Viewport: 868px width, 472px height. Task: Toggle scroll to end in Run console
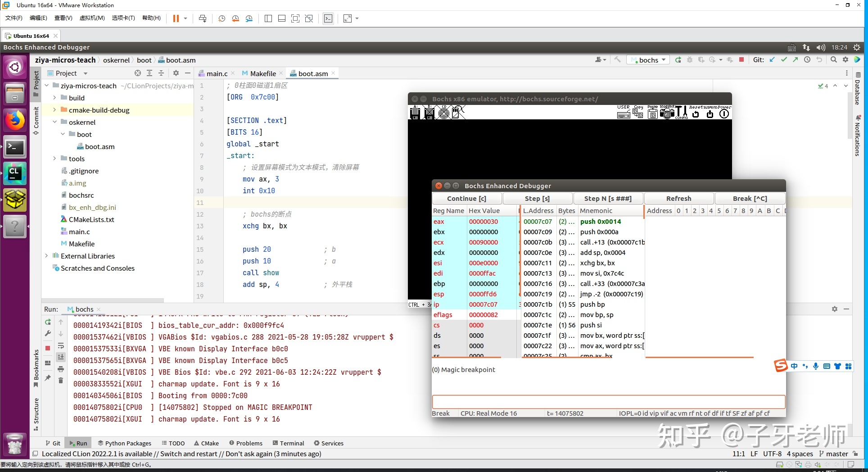[61, 357]
